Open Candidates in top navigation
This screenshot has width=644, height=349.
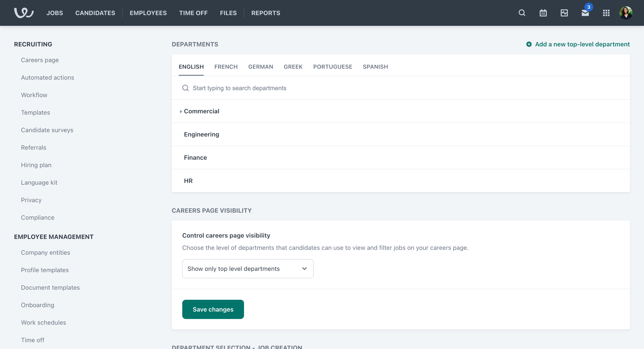pos(95,13)
